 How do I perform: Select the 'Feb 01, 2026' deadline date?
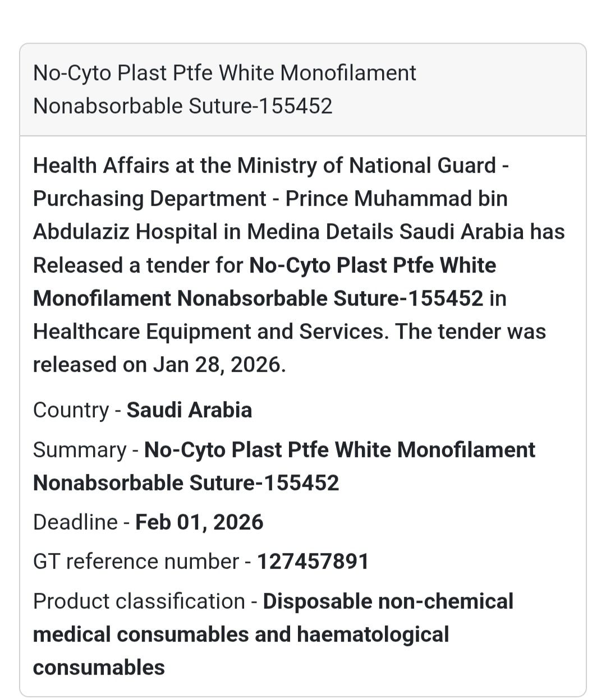[x=199, y=522]
